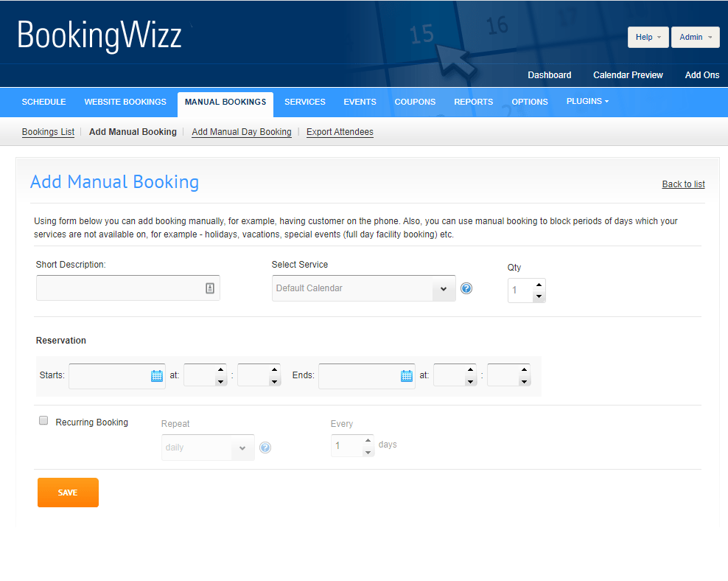728x581 pixels.
Task: Click the help icon beside Select Service
Action: pos(466,288)
